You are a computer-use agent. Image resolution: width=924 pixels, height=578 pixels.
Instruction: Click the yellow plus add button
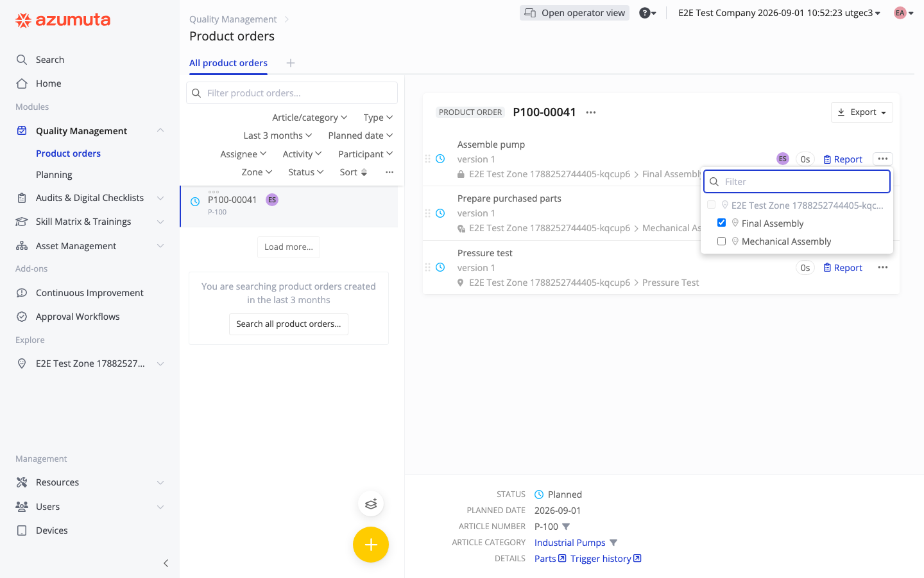371,545
